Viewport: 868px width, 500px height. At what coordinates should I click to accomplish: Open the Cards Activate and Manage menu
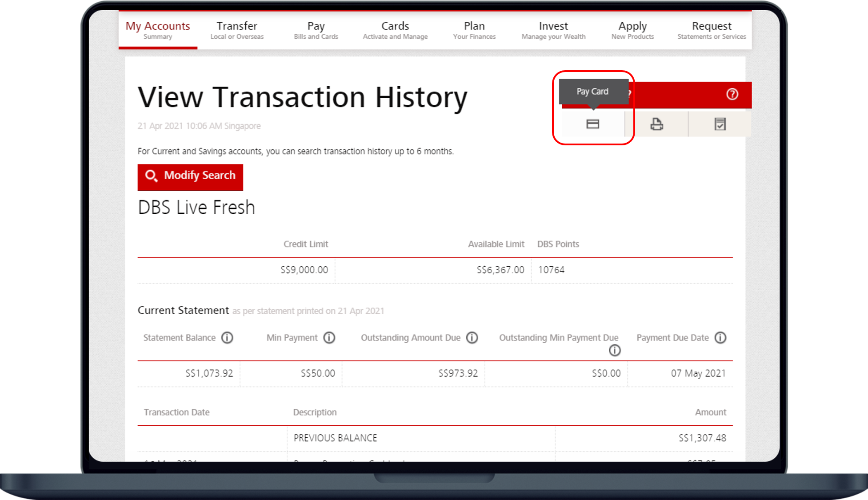(x=395, y=30)
